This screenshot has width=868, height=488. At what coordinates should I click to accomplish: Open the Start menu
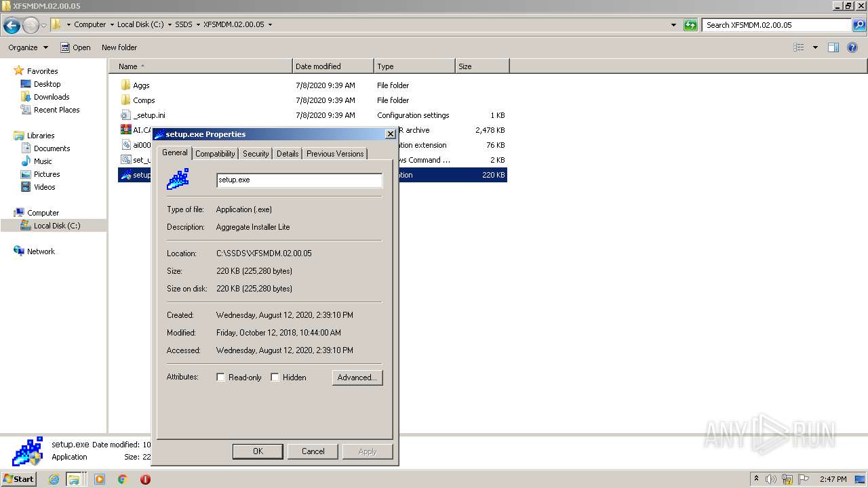point(19,479)
